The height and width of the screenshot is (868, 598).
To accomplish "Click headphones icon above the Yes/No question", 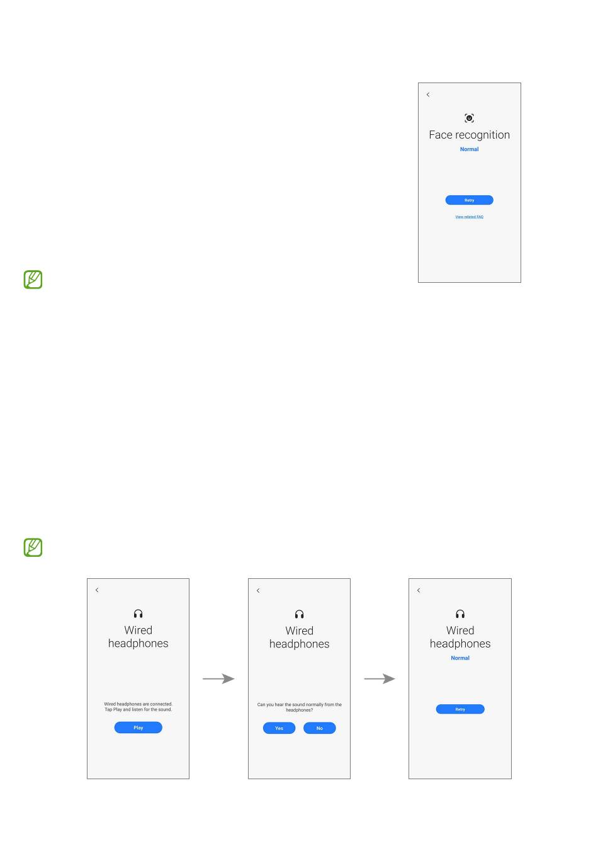I will click(299, 614).
